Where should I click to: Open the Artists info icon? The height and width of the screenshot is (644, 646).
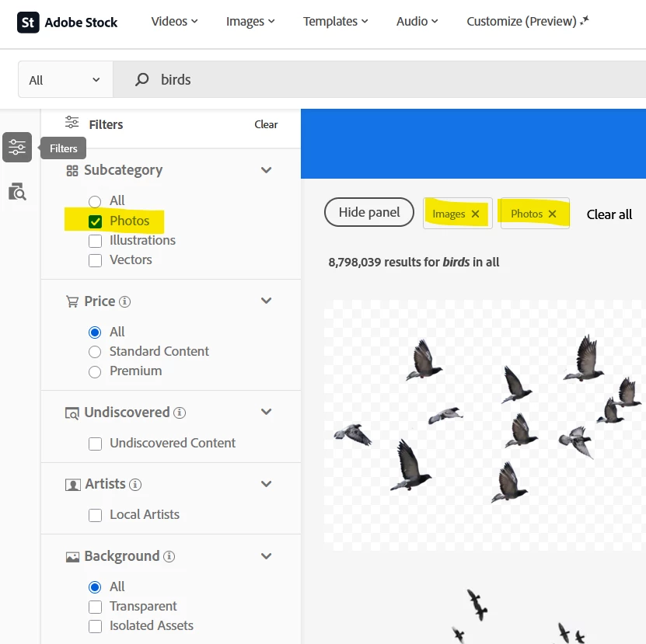[x=135, y=485]
